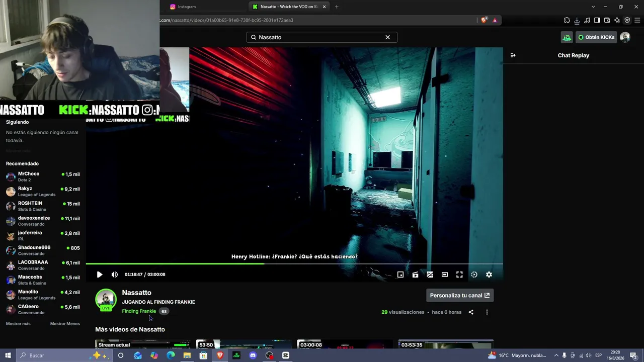Open recommended channel MrChoco
The image size is (644, 362).
click(43, 176)
